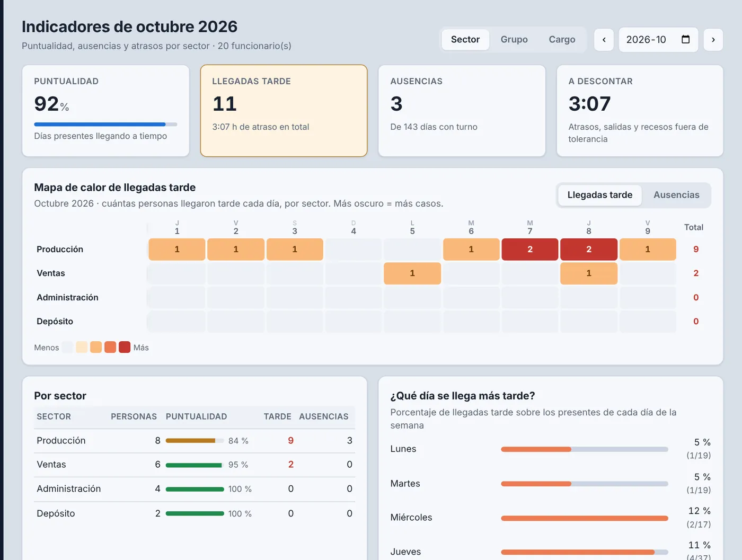
Task: Click the Ventas 95 % punctuality bar
Action: 195,465
